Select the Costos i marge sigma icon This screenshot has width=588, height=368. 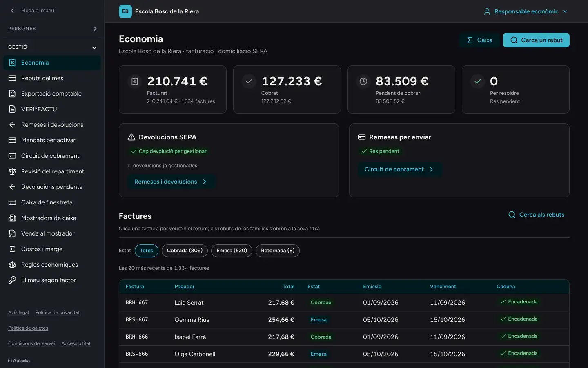[12, 249]
